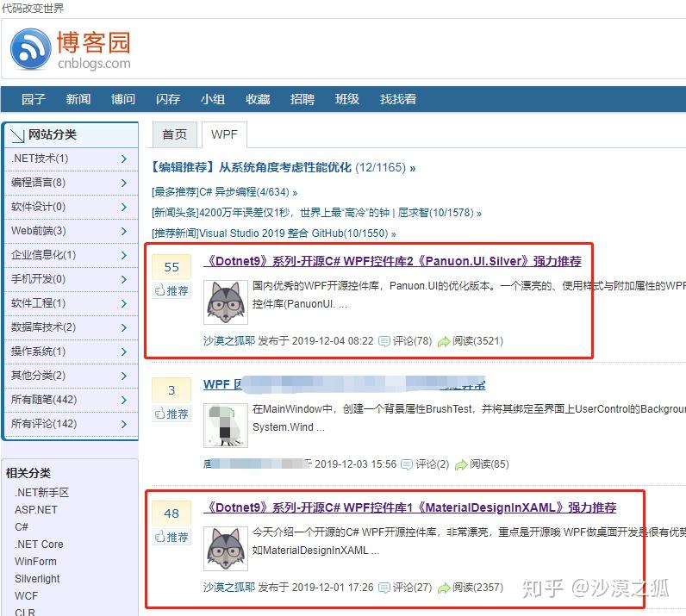The image size is (686, 616).
Task: Click the recommend count 3 box
Action: tap(171, 389)
